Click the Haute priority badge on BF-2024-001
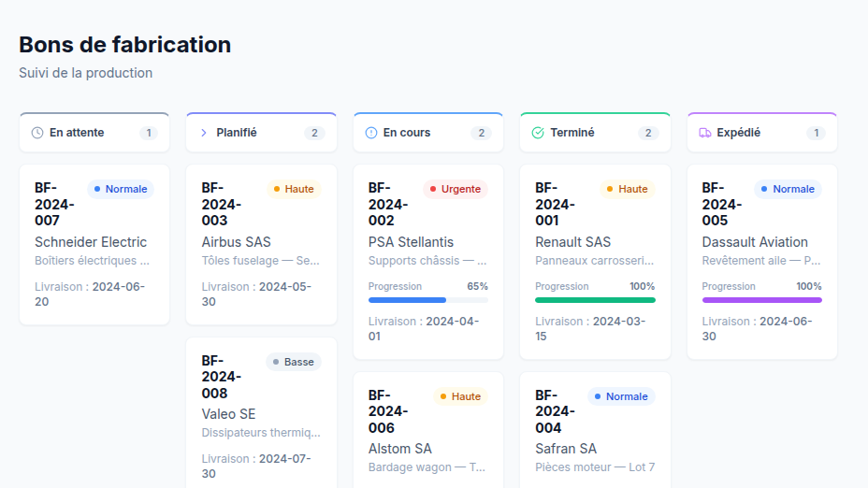 (x=628, y=189)
